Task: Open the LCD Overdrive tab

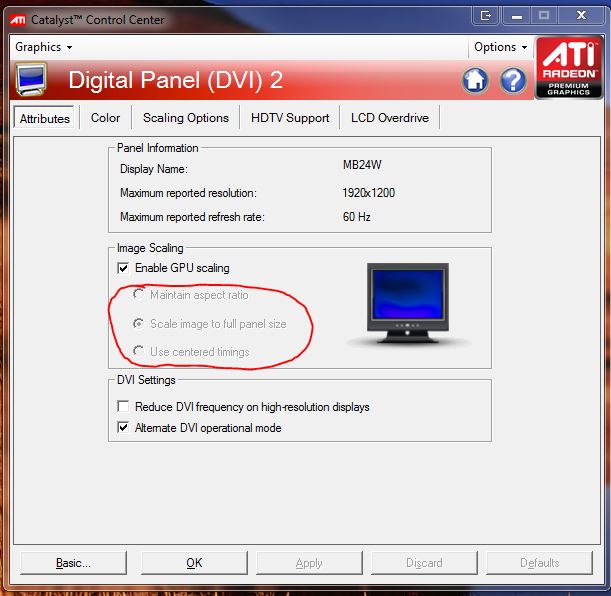Action: point(390,118)
